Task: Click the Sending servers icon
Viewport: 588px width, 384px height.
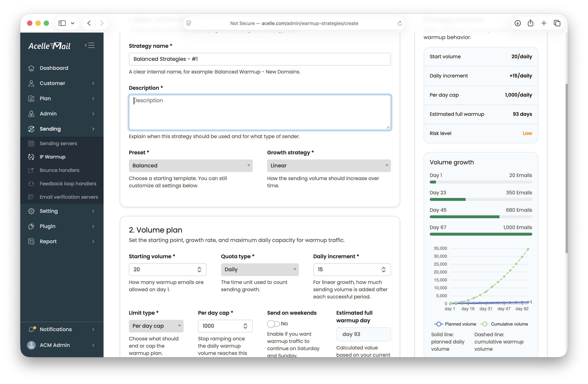Action: (x=31, y=144)
